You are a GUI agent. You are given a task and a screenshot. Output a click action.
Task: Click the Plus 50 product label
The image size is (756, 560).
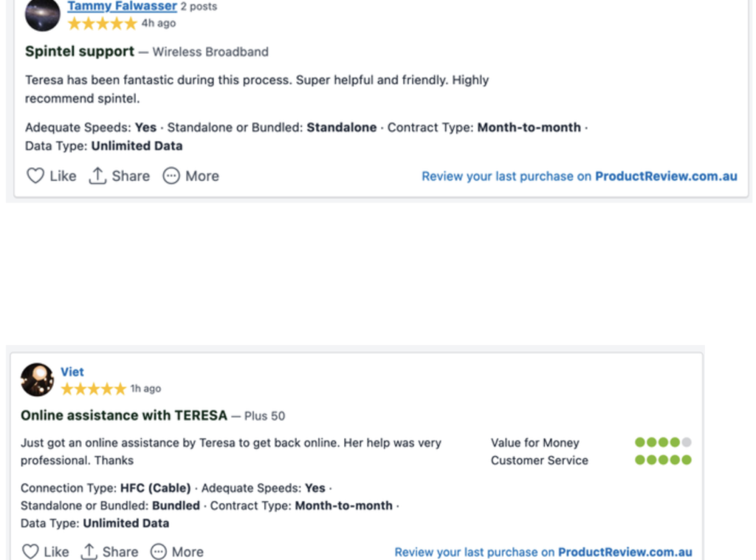pyautogui.click(x=265, y=416)
